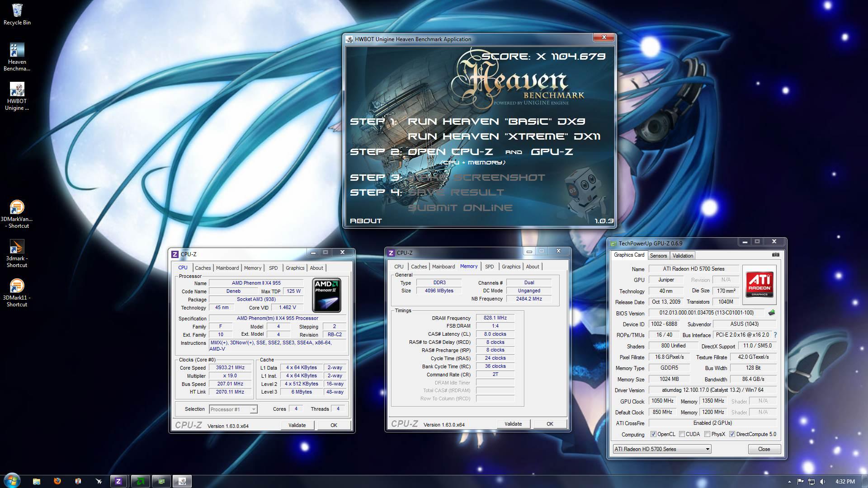Open the Processor #1 selection dropdown
The height and width of the screenshot is (488, 868).
pyautogui.click(x=233, y=409)
